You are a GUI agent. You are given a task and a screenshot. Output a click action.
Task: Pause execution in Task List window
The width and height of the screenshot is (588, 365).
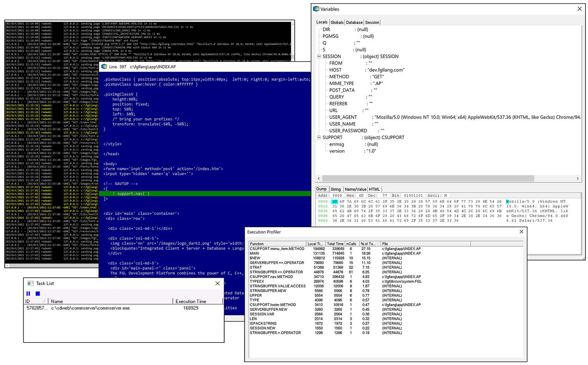click(x=28, y=294)
